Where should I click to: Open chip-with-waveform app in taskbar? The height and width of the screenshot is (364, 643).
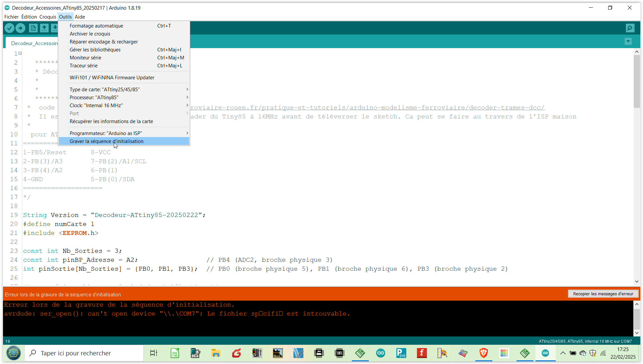click(x=339, y=353)
